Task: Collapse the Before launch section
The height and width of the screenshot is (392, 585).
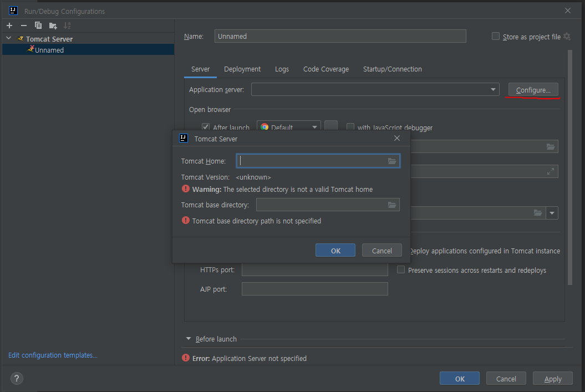Action: pos(189,339)
